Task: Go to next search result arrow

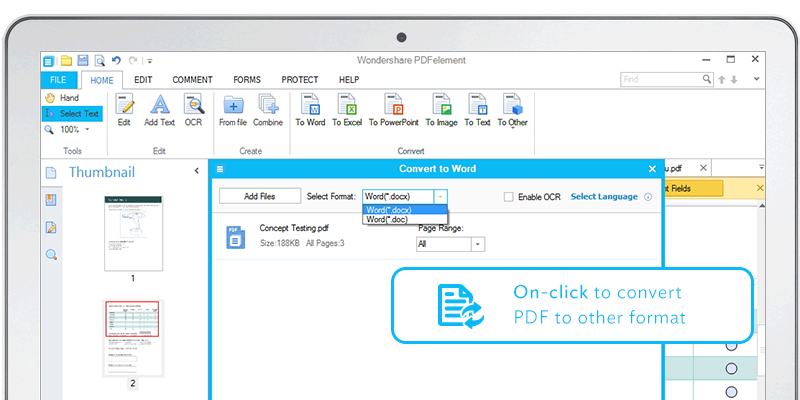Action: pyautogui.click(x=734, y=80)
